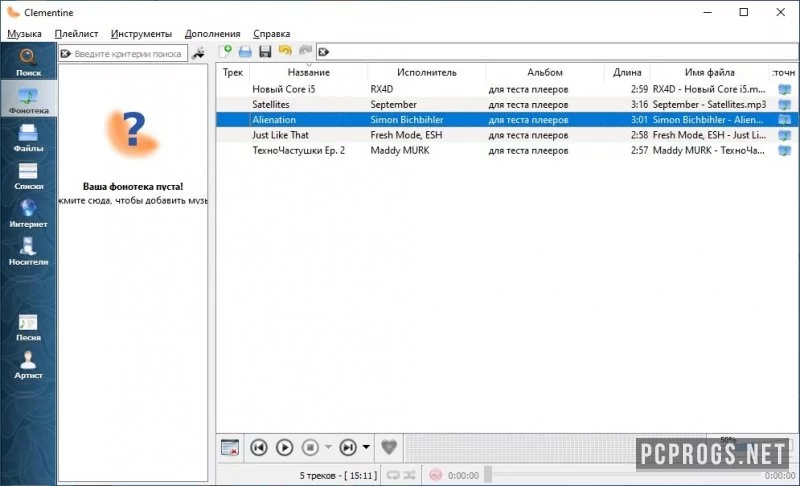Viewport: 800px width, 486px height.
Task: Click source icon in Новый Core i5 row
Action: pos(784,89)
